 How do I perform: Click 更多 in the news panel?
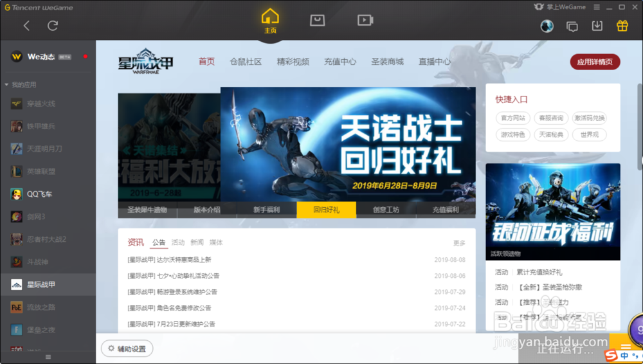click(459, 243)
